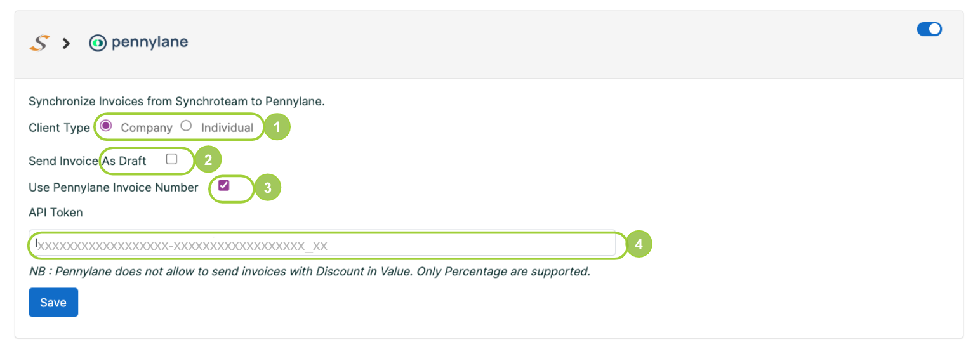Disable the Pennylane integration toggle switch

[929, 29]
